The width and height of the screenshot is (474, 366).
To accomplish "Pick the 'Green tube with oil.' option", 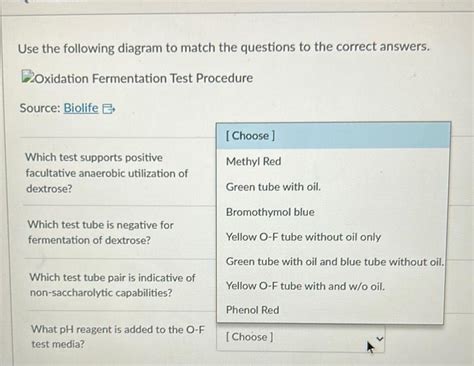I will [x=273, y=187].
